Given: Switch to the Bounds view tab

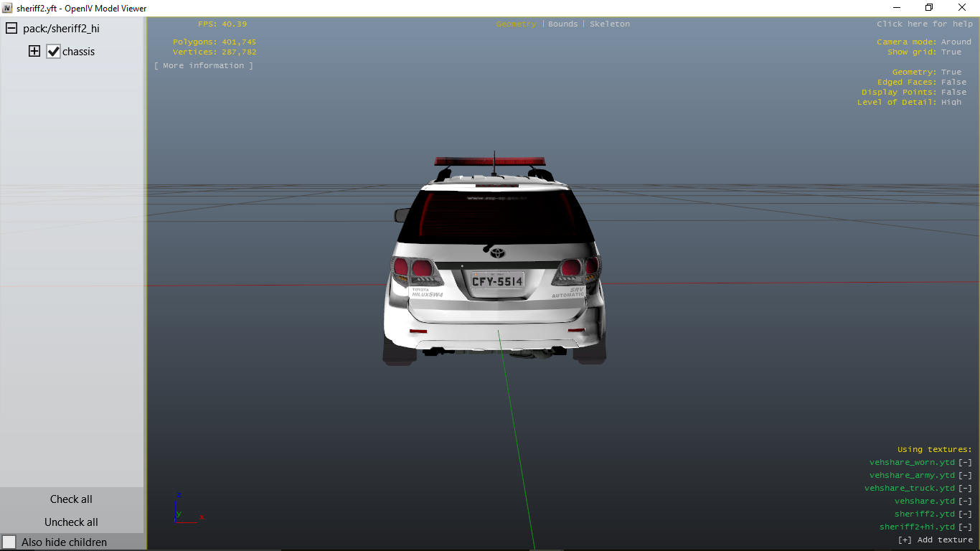Looking at the screenshot, I should [x=562, y=24].
